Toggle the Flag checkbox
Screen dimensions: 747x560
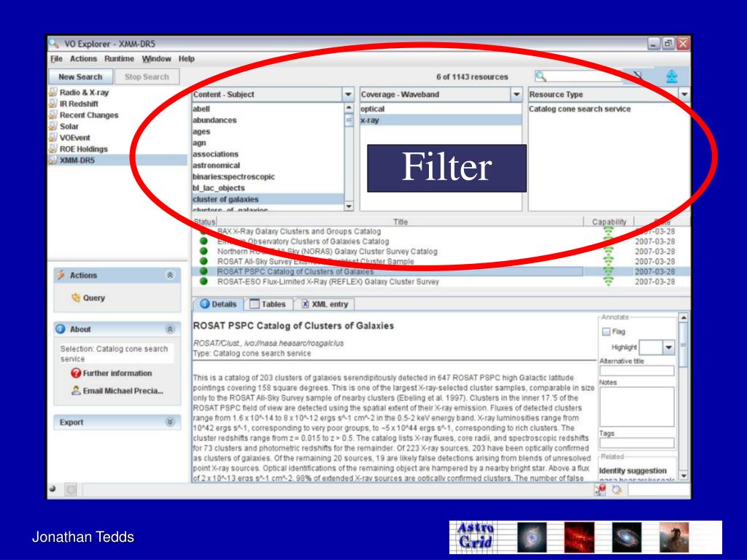[606, 332]
